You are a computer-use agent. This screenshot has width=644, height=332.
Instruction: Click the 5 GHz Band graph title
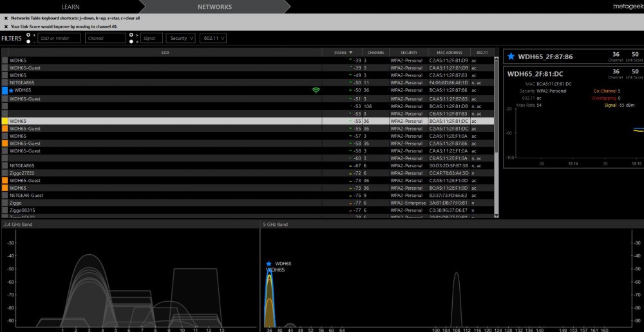[276, 225]
